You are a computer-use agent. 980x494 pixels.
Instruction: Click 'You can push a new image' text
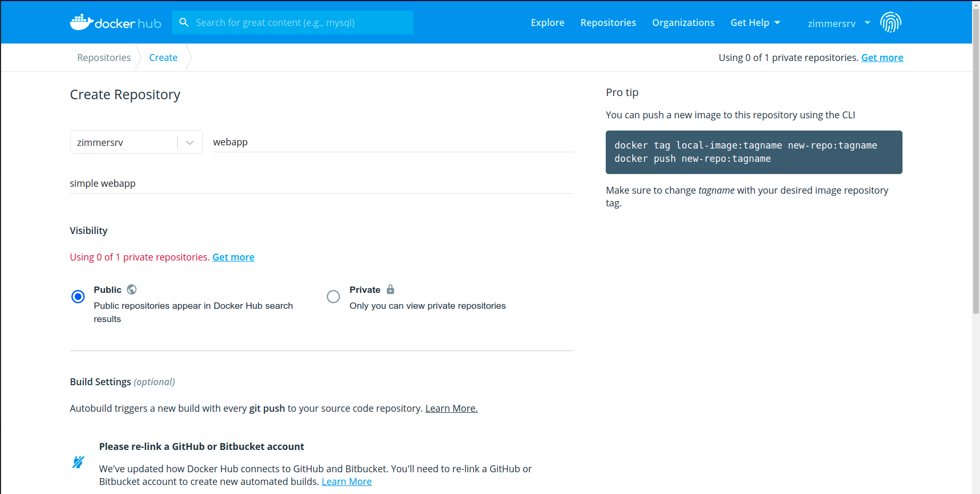point(730,115)
